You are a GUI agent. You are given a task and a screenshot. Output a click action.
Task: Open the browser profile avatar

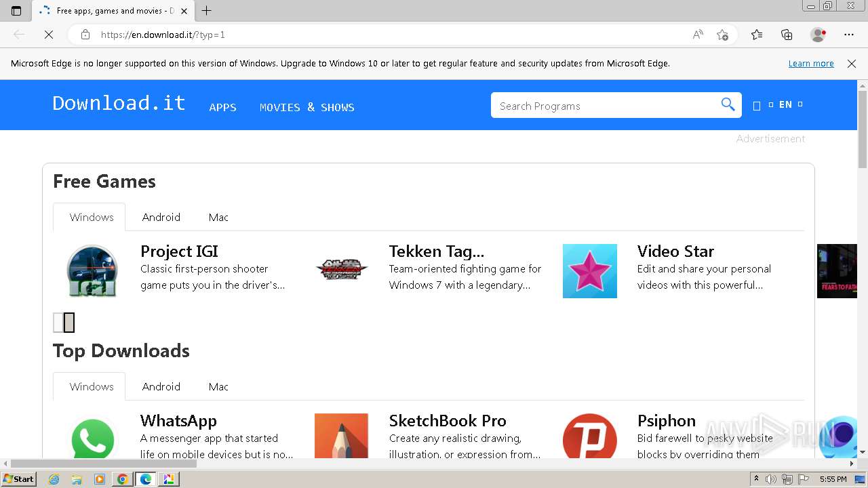[x=818, y=35]
